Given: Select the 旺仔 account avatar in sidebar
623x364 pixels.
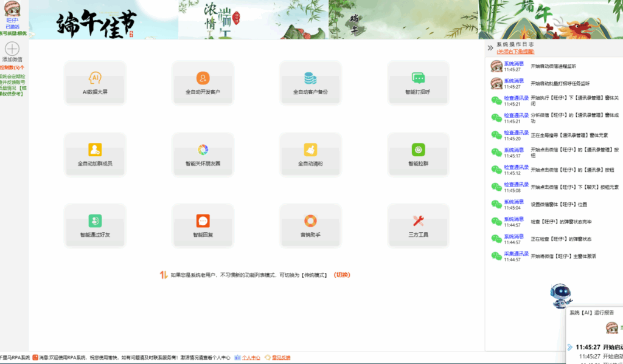Looking at the screenshot, I should coord(12,9).
